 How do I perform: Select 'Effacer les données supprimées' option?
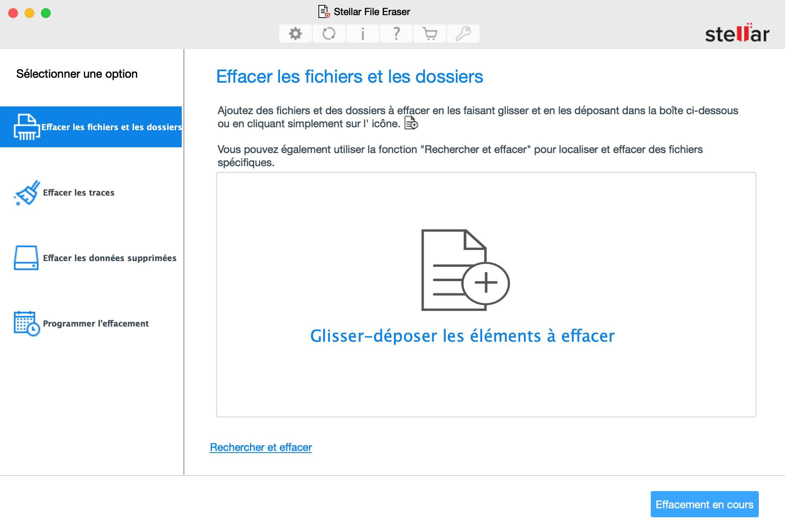click(91, 258)
